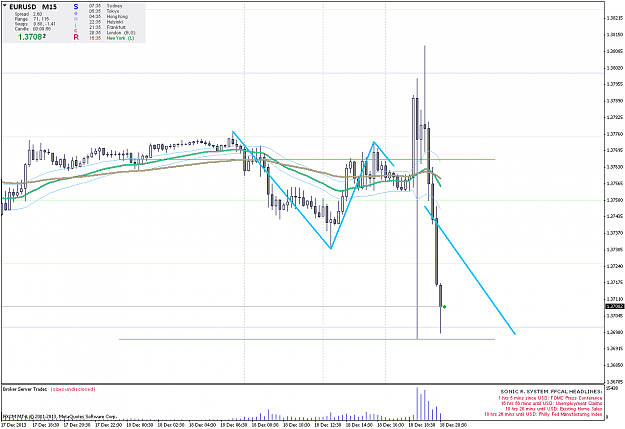
Task: Click the Broker Server Trades label
Action: (x=25, y=389)
